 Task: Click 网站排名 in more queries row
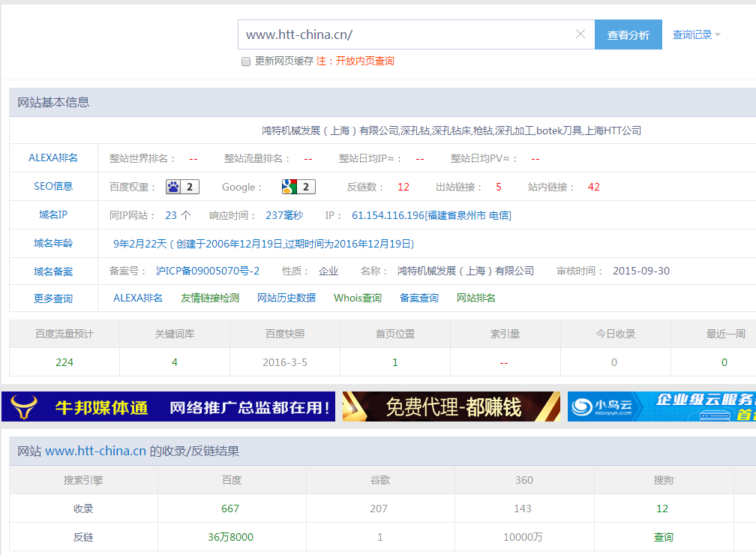[x=476, y=298]
